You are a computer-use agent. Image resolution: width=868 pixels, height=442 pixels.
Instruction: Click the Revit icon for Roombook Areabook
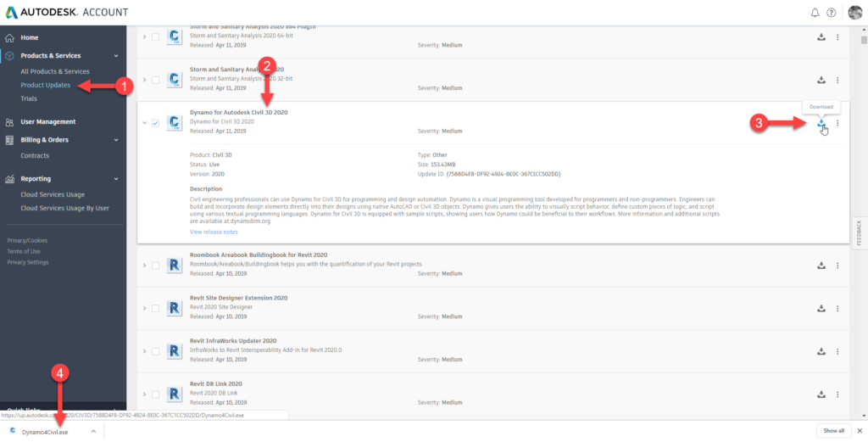pyautogui.click(x=175, y=266)
